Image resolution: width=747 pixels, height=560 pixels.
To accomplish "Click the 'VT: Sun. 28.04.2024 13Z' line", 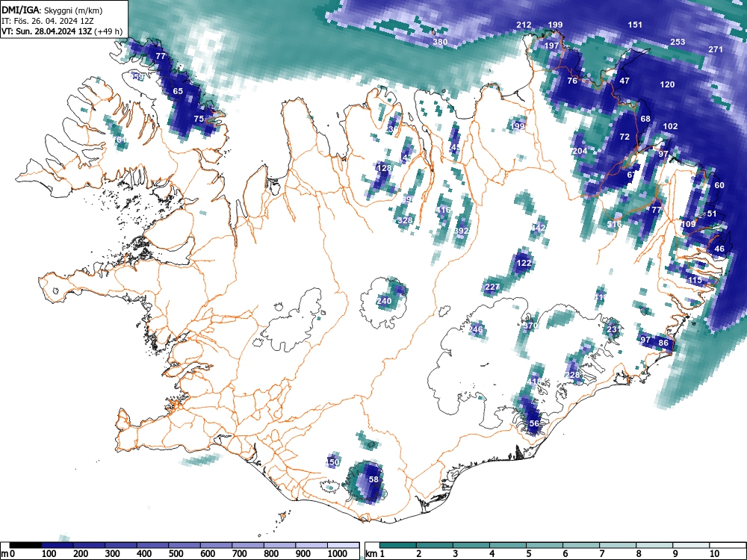I will [x=46, y=31].
